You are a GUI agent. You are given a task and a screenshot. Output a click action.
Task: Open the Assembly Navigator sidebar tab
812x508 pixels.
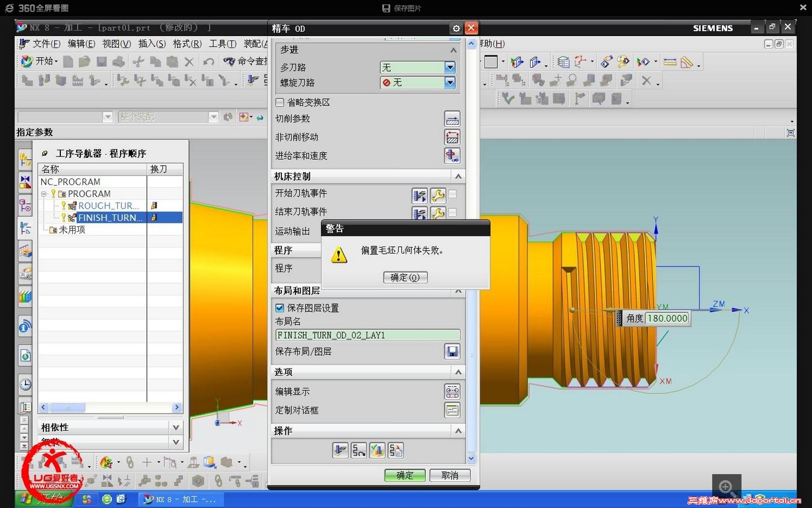25,160
